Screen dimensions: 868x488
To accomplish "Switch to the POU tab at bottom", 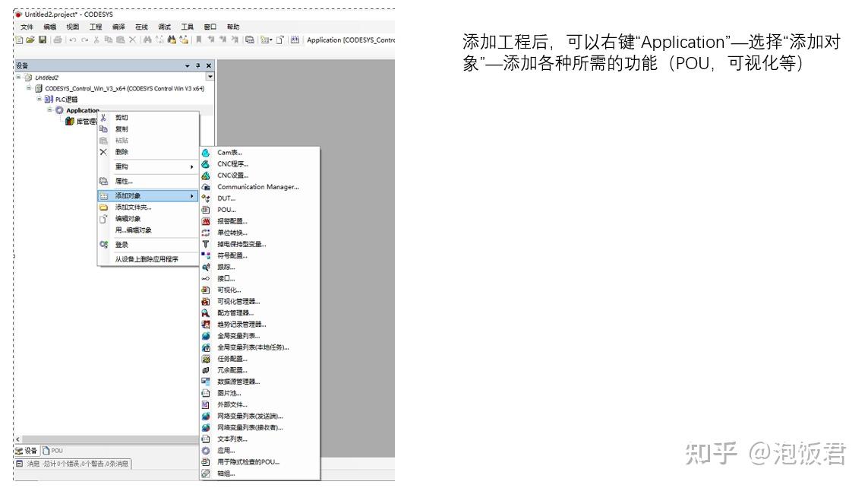I will click(53, 450).
